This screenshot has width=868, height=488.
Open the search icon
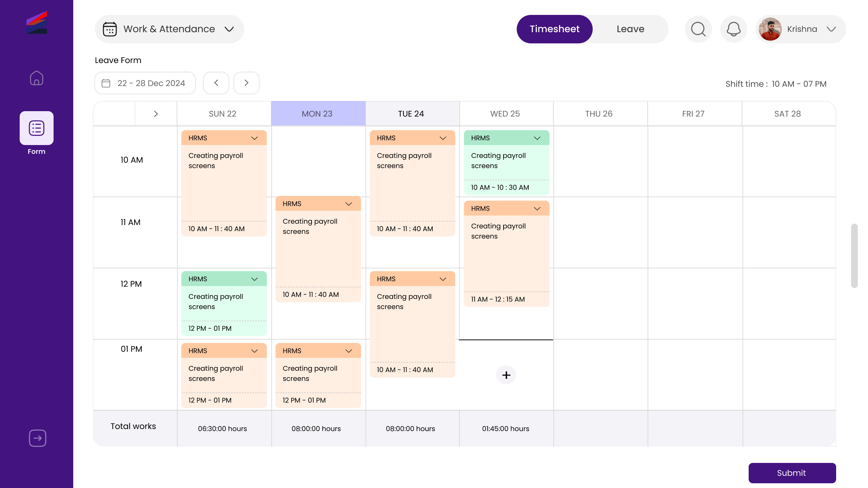[x=698, y=29]
